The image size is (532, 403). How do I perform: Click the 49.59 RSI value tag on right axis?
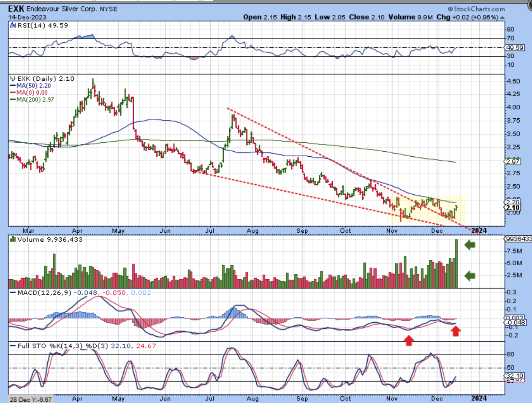click(x=515, y=48)
